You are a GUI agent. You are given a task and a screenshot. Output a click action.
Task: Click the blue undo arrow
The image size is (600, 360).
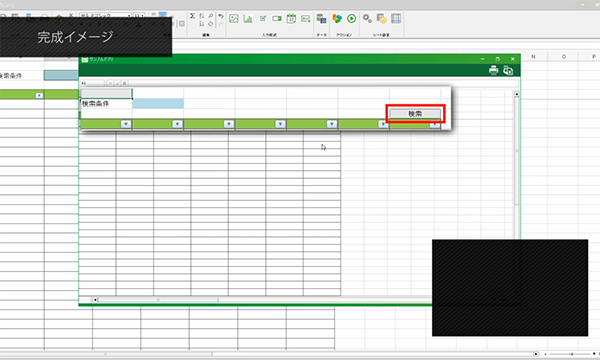point(221,16)
